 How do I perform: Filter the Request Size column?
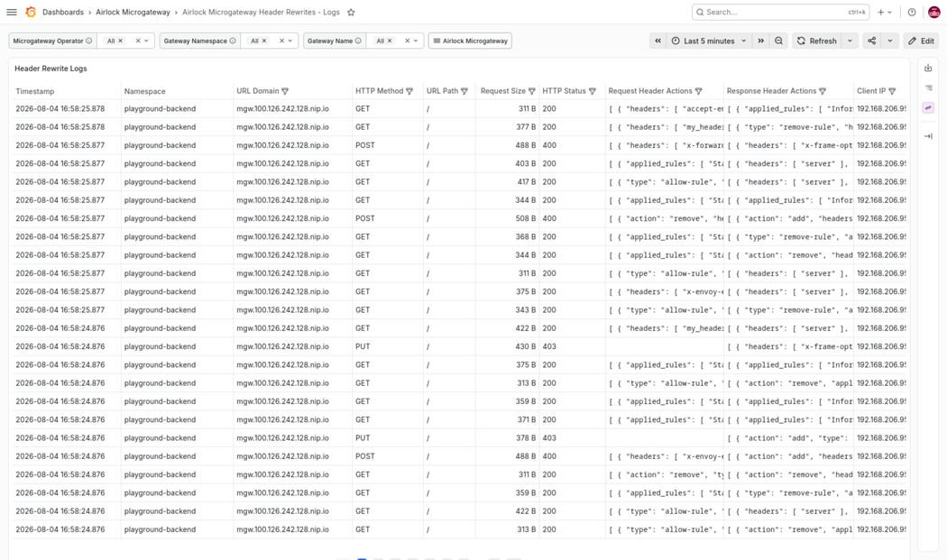tap(532, 91)
